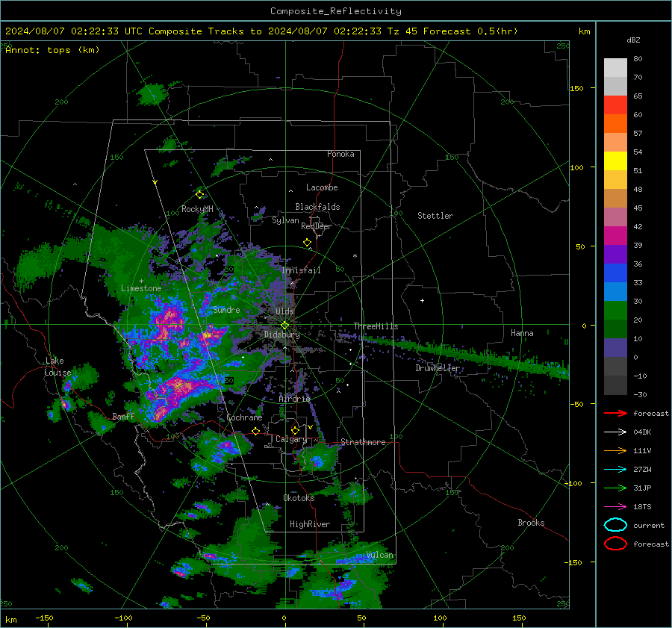Pick the orange 57-60 dBZ swatch

click(x=615, y=124)
